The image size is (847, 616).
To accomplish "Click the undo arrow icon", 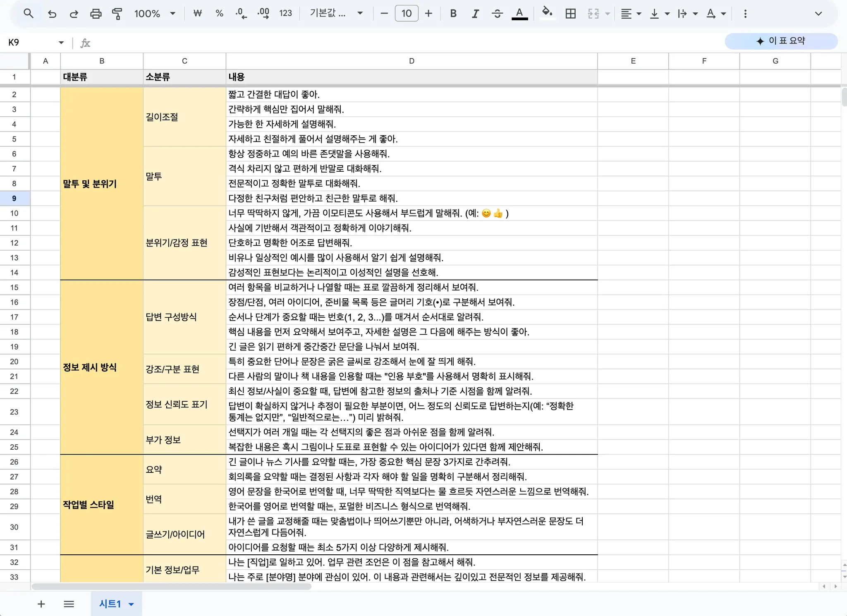I will point(52,14).
